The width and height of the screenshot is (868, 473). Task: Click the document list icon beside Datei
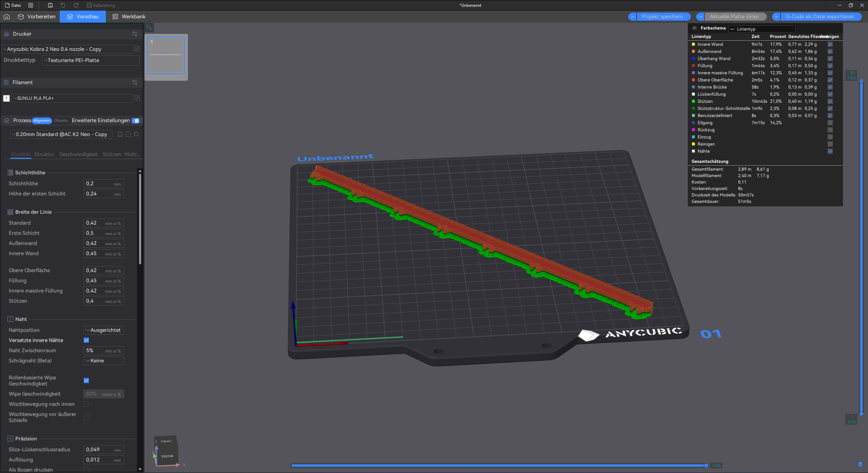point(31,5)
